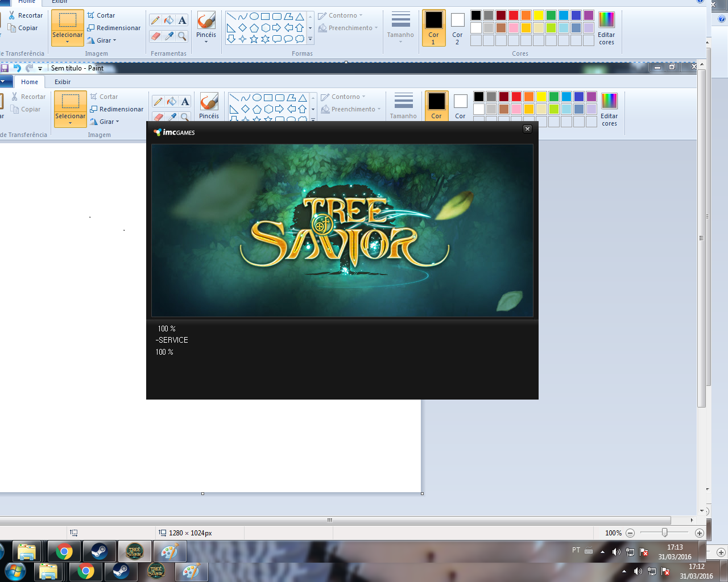
Task: Activate the Color picker eyedropper in the topmost ribbon
Action: 169,36
